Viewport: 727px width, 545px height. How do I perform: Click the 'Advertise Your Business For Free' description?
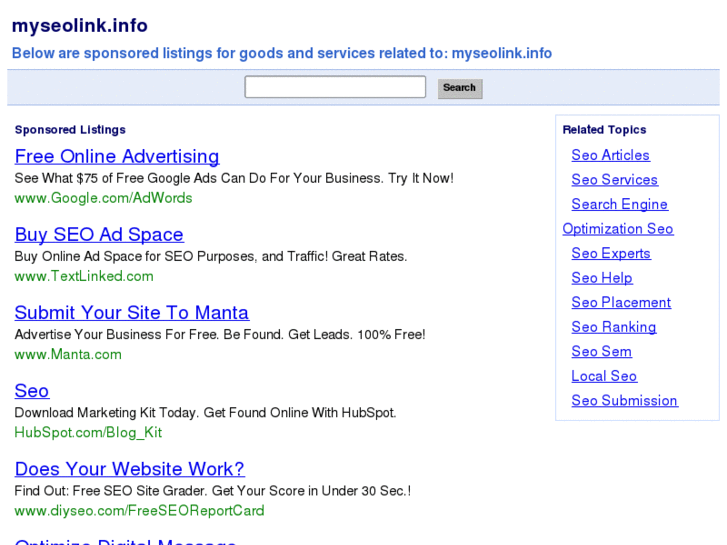[x=220, y=334]
